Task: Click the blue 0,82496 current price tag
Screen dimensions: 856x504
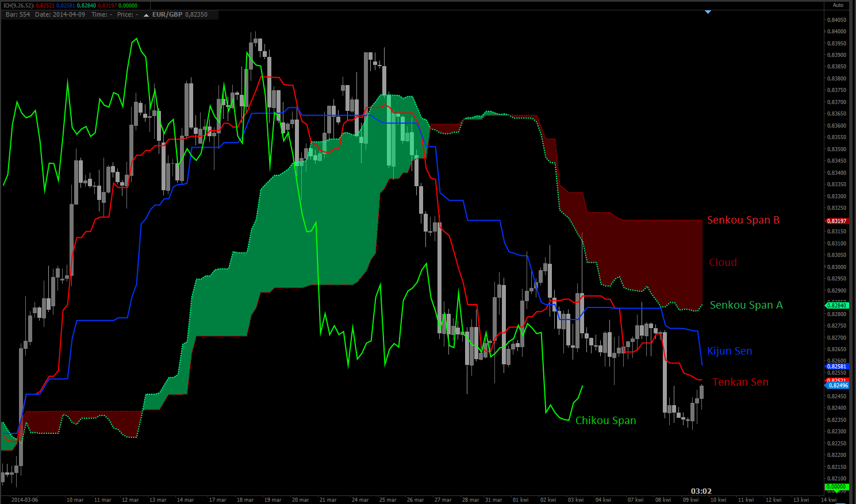Action: click(837, 386)
